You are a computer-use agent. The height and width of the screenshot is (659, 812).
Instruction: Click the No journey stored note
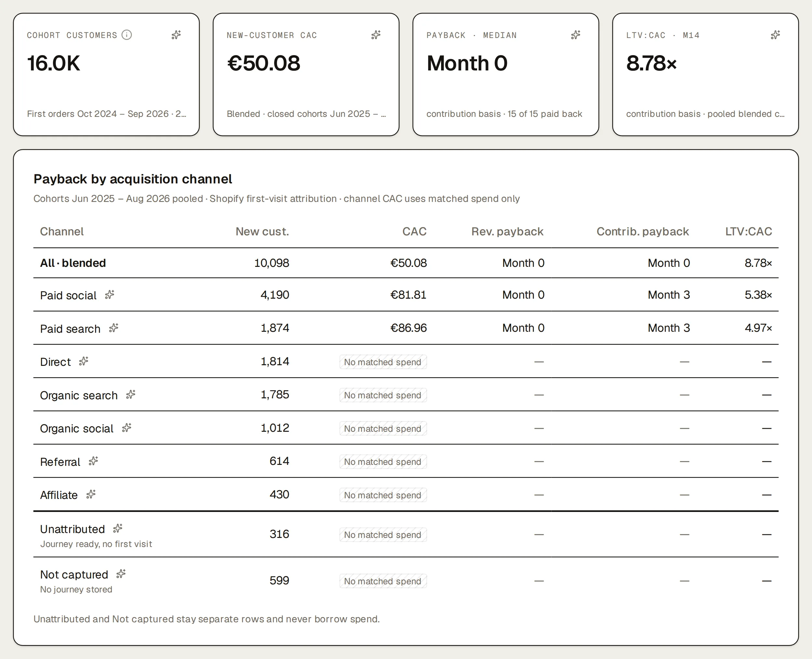[x=76, y=590]
